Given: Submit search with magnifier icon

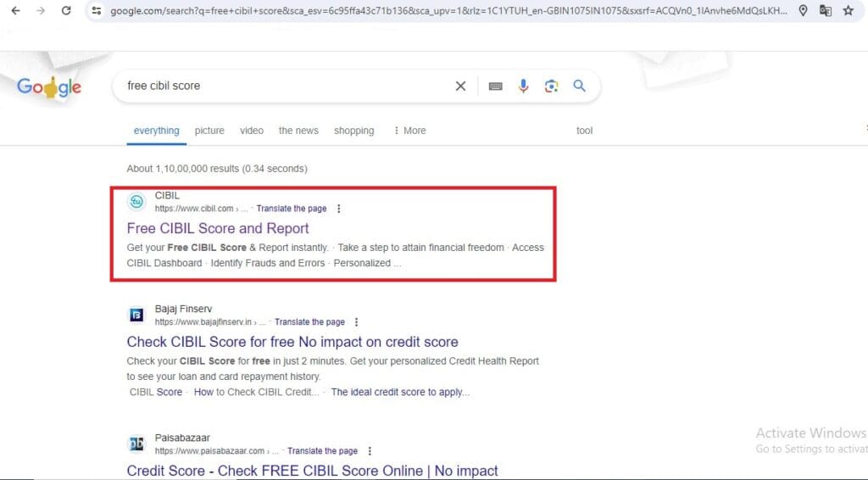Looking at the screenshot, I should 579,86.
